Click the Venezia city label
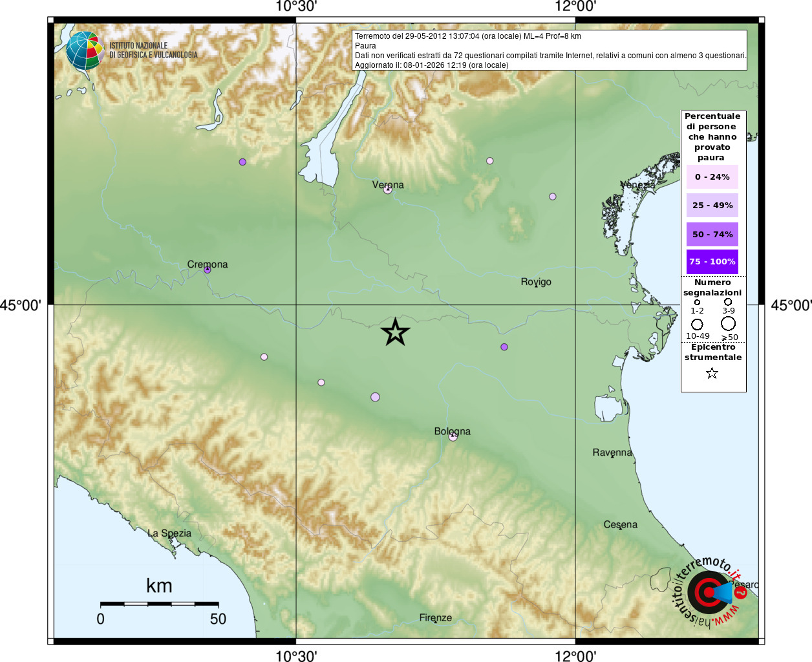812x662 pixels. (x=637, y=184)
